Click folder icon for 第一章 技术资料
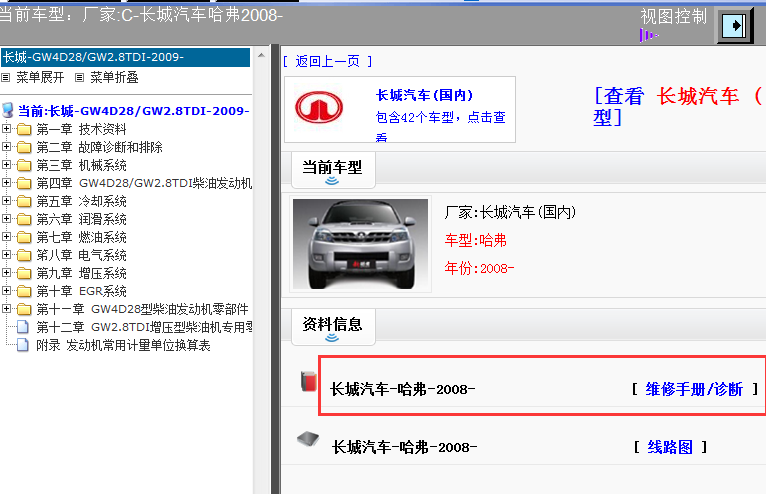The height and width of the screenshot is (494, 766). click(24, 129)
